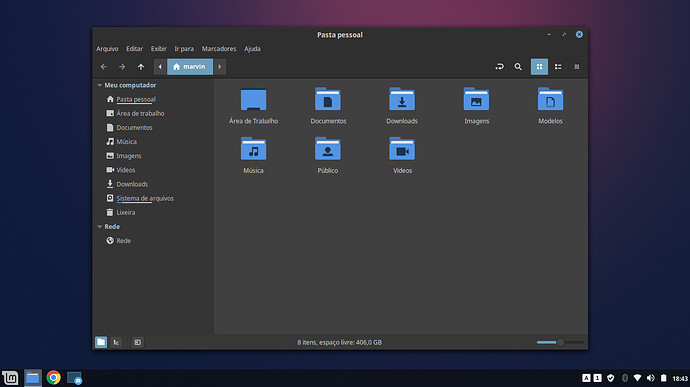Image resolution: width=690 pixels, height=387 pixels.
Task: Select the marvin home path button
Action: click(x=190, y=67)
